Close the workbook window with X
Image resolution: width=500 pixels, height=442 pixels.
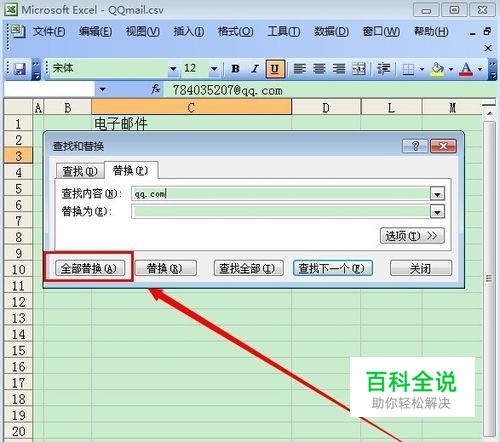488,48
